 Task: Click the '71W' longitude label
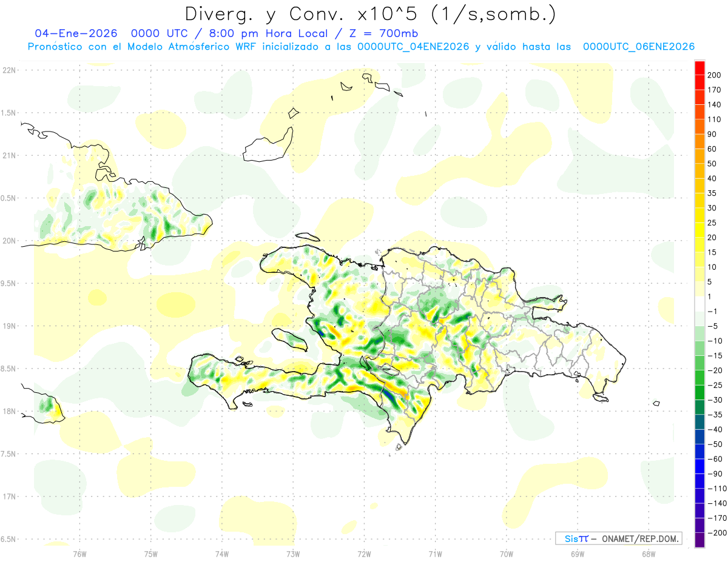point(435,553)
